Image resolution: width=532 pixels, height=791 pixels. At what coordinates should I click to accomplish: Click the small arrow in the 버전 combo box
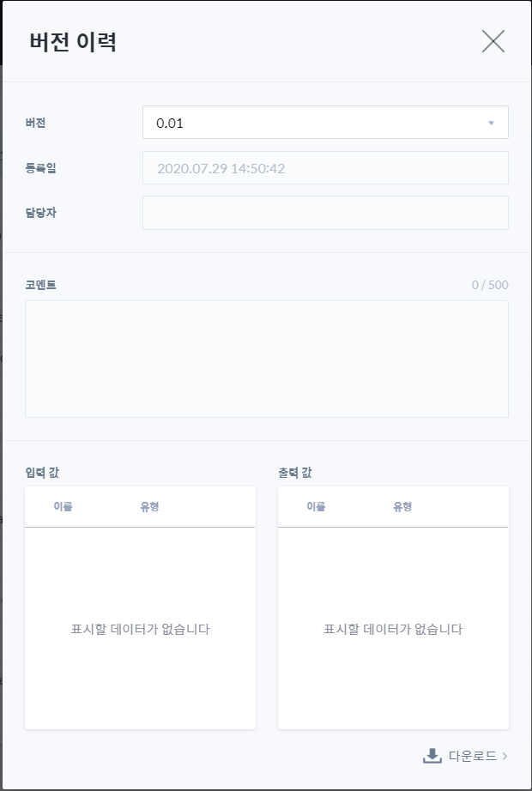pyautogui.click(x=491, y=123)
